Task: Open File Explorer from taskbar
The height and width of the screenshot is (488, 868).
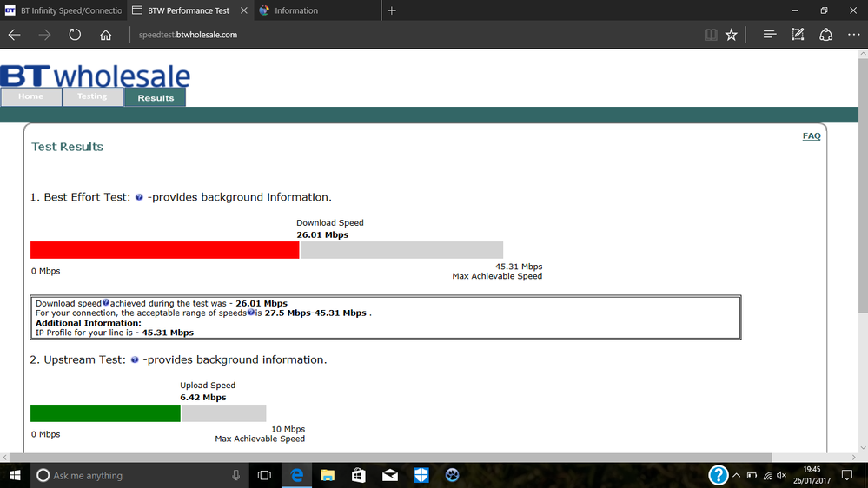Action: coord(328,475)
